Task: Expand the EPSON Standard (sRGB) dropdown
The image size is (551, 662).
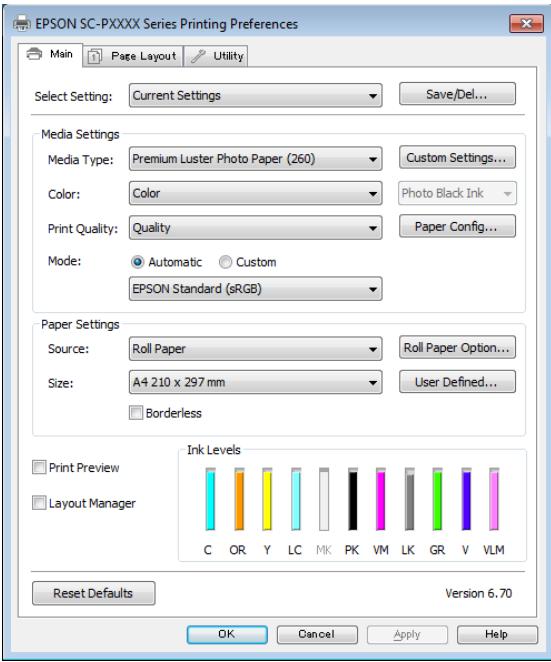Action: (x=255, y=289)
